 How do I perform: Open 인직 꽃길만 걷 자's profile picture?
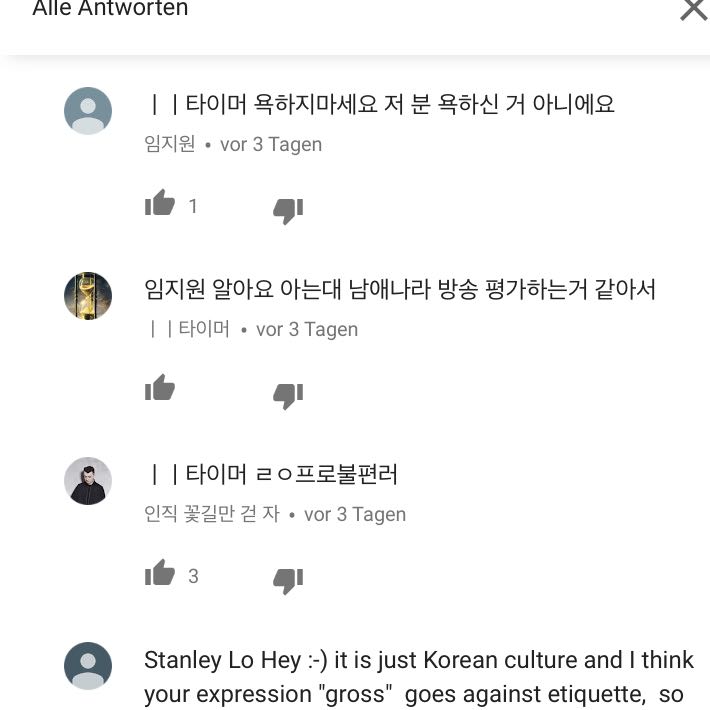[88, 481]
